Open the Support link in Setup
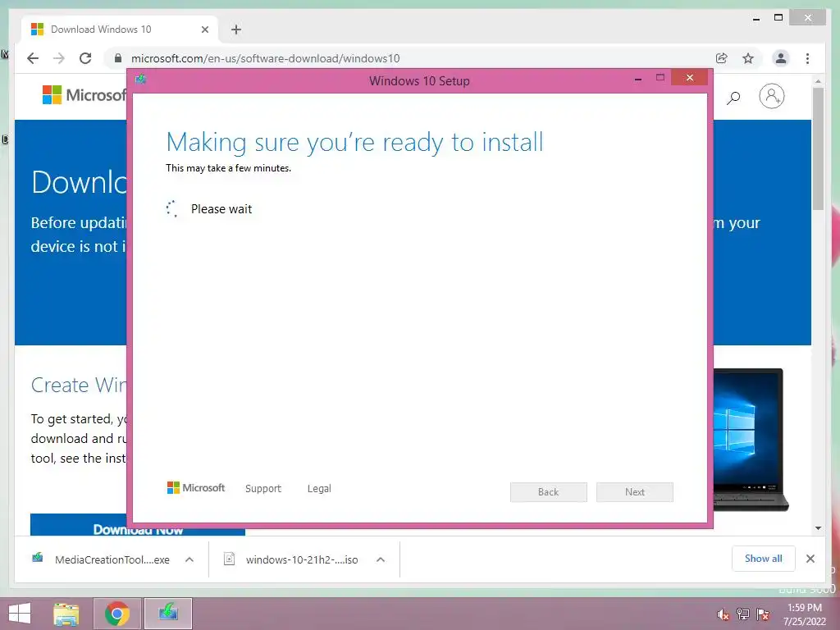The height and width of the screenshot is (630, 840). click(x=263, y=489)
